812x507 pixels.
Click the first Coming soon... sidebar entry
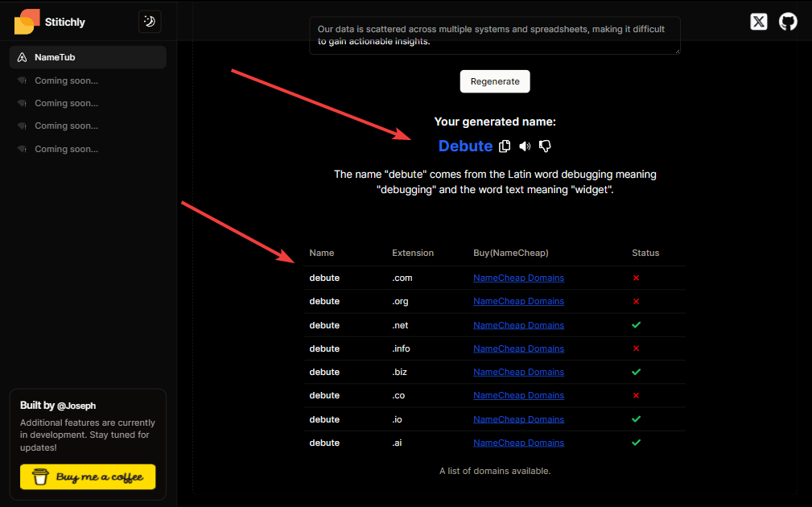(66, 80)
